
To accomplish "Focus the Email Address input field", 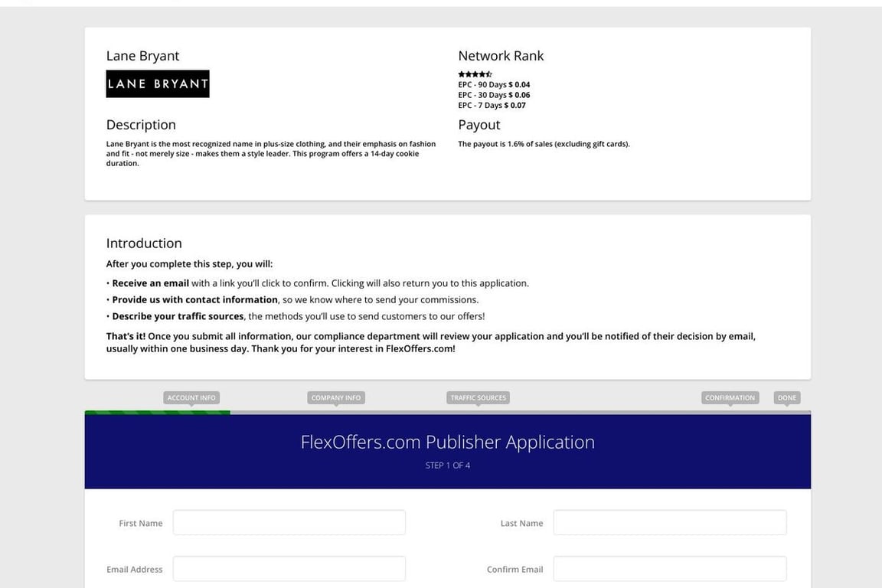I will 289,569.
